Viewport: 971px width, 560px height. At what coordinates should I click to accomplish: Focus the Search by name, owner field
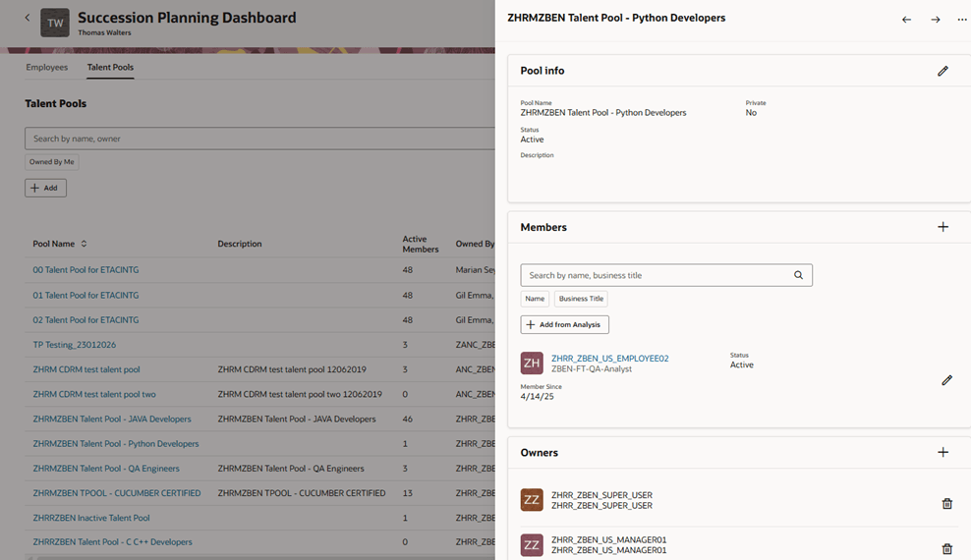pos(260,139)
